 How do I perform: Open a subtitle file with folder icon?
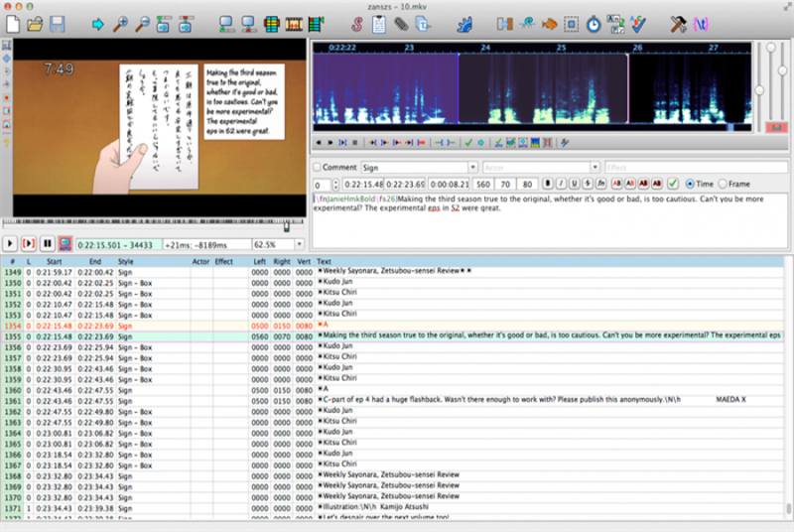coord(35,24)
